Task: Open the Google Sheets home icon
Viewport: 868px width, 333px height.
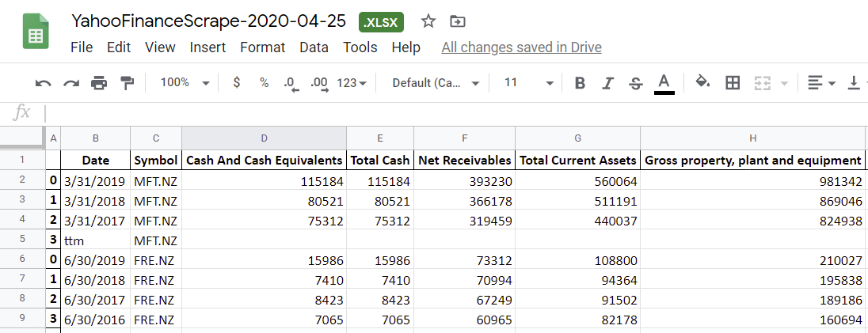Action: (36, 32)
